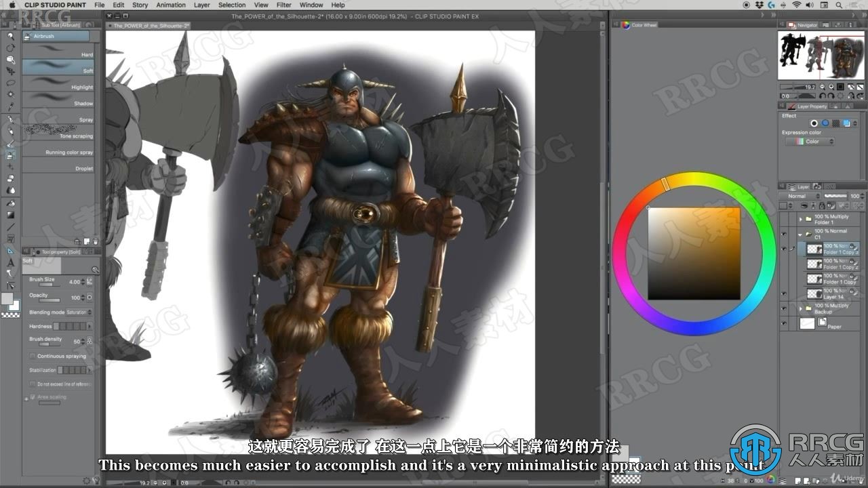Open the Expression color dropdown
Screen dimensions: 868x488
point(810,142)
